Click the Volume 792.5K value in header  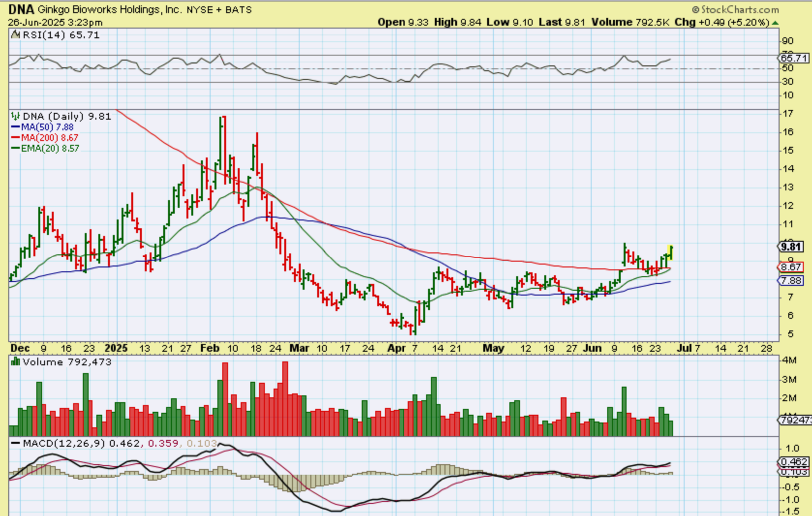pos(629,22)
